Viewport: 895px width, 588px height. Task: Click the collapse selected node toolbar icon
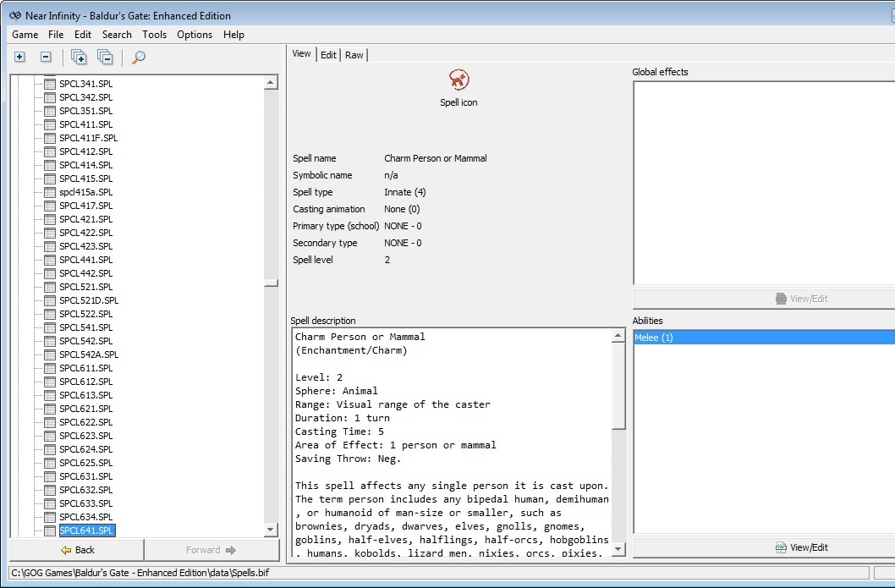47,57
